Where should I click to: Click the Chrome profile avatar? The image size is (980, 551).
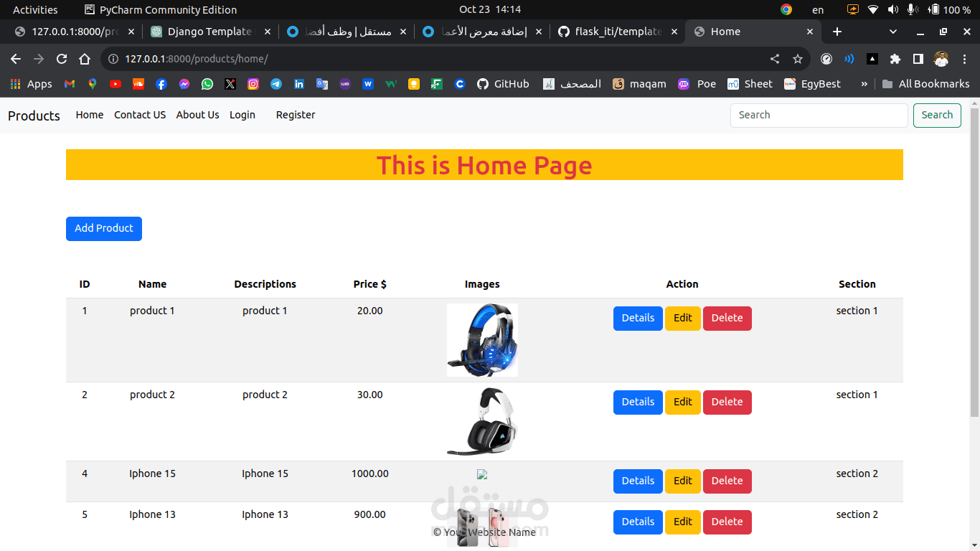coord(941,59)
